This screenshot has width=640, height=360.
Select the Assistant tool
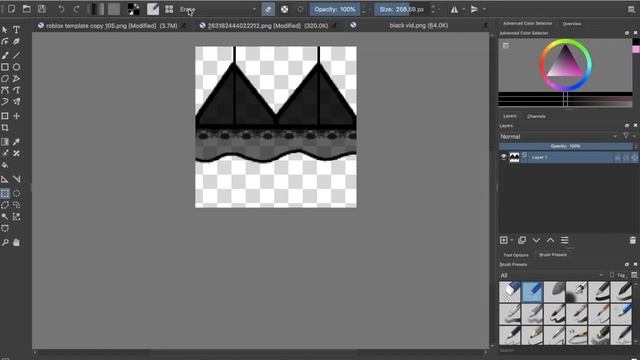click(5, 179)
